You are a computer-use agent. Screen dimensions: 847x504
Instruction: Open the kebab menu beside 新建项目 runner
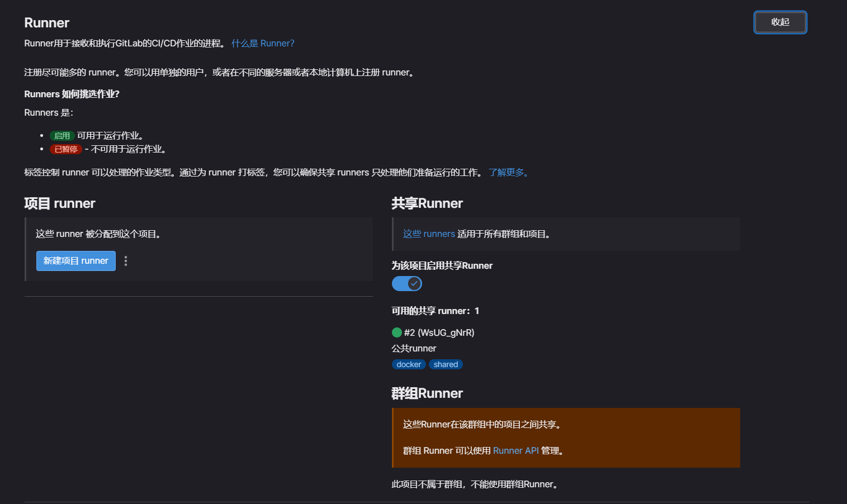coord(126,261)
